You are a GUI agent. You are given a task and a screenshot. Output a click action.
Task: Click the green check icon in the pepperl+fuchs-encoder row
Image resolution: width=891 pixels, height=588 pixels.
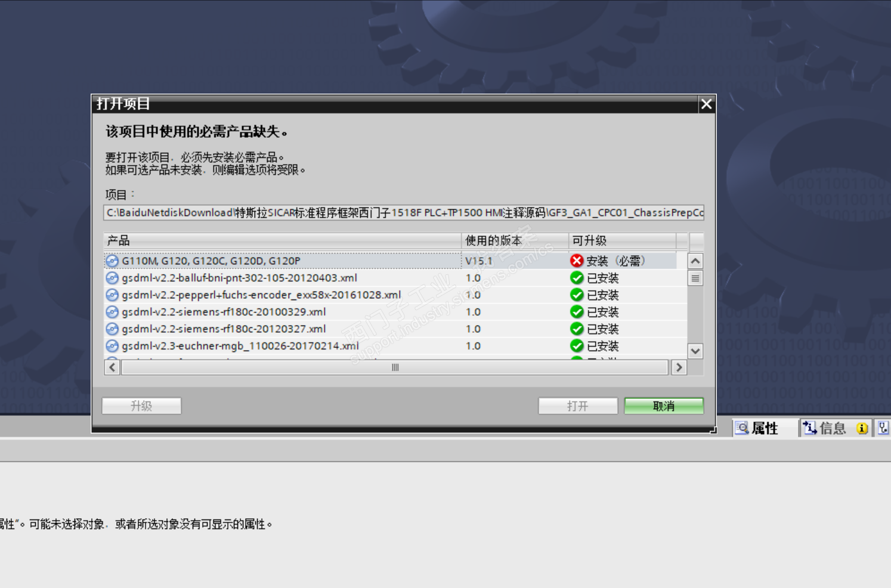coord(577,295)
